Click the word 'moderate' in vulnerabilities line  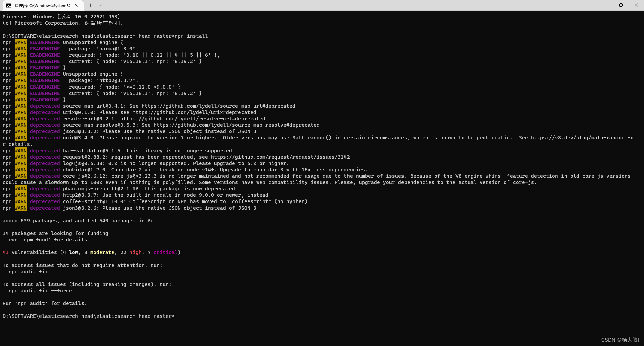pos(102,252)
